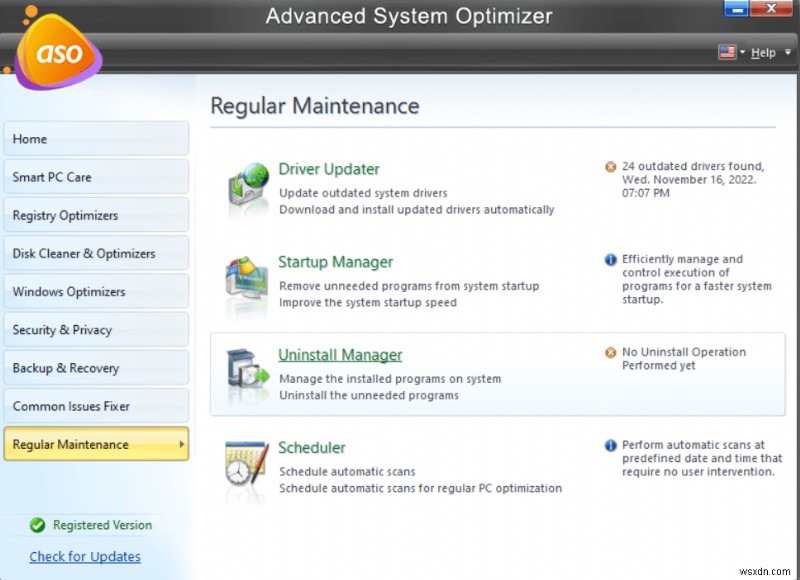Screen dimensions: 800x580
Task: Click the green Registered Version checkmark icon
Action: click(36, 525)
